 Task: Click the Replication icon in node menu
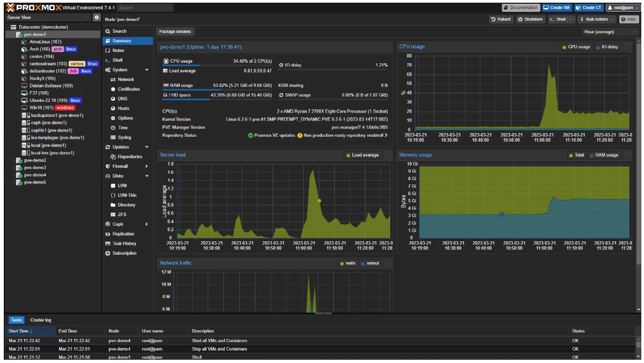click(x=108, y=234)
